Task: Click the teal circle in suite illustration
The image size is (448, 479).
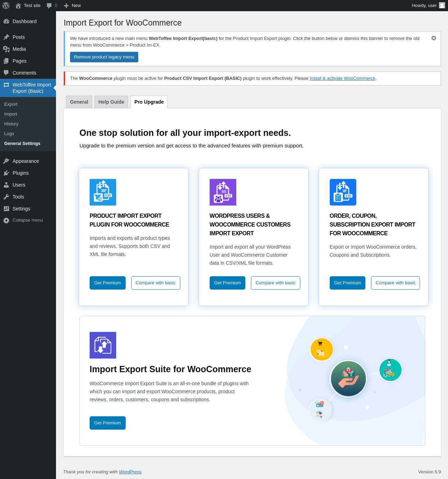Action: (390, 370)
